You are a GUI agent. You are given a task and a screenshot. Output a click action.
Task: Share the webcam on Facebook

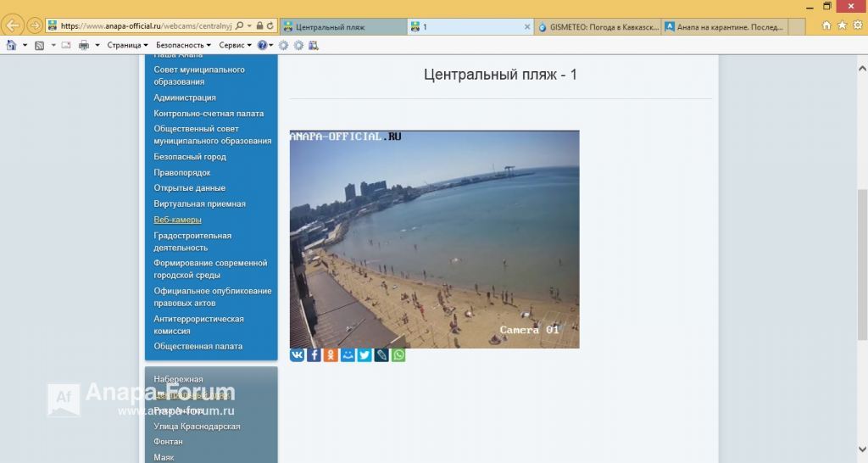coord(314,355)
